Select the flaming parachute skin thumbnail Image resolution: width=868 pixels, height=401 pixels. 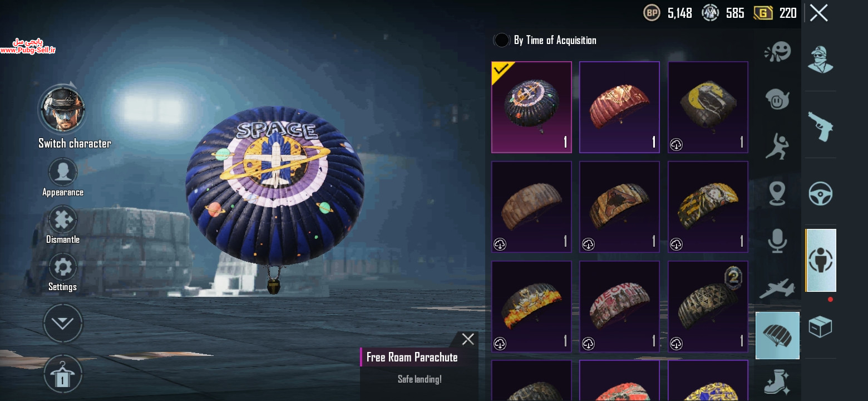(x=531, y=306)
